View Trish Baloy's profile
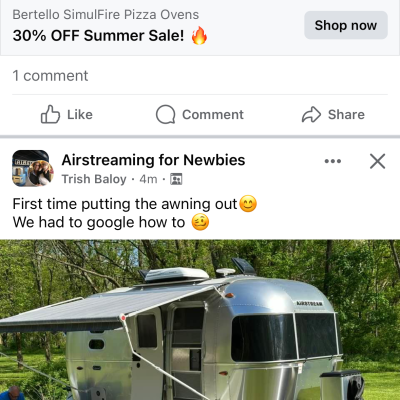The image size is (400, 400). (x=94, y=179)
